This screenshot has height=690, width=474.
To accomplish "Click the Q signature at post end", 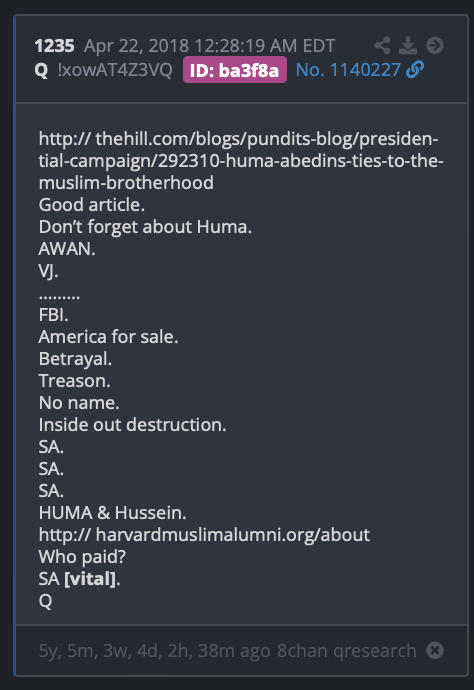I will pyautogui.click(x=45, y=601).
